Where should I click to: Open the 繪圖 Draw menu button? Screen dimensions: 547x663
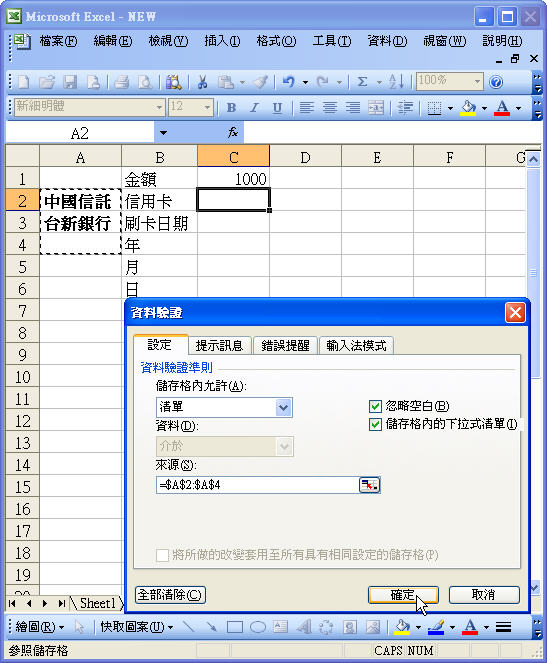40,627
